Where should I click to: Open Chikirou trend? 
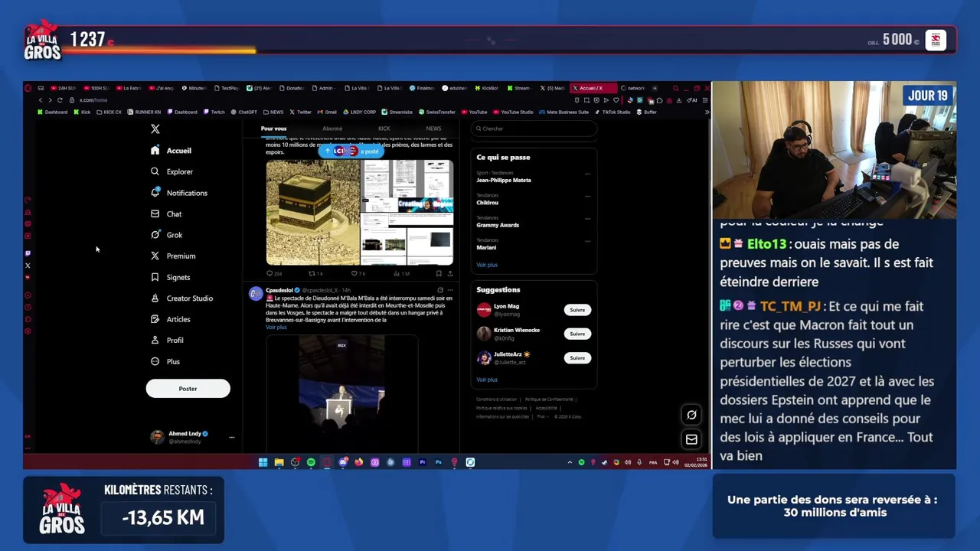point(487,203)
